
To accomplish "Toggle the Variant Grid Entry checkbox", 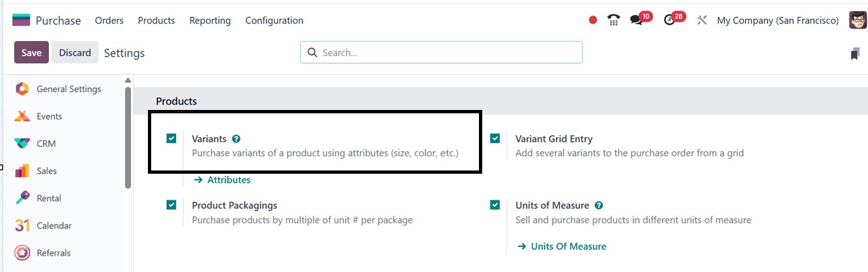I will pos(495,138).
